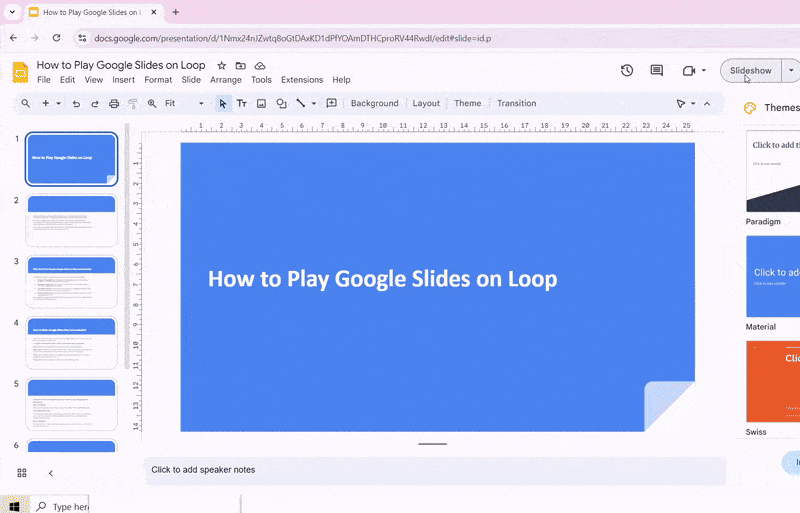Open the Insert menu
Viewport: 800px width, 513px height.
click(123, 80)
